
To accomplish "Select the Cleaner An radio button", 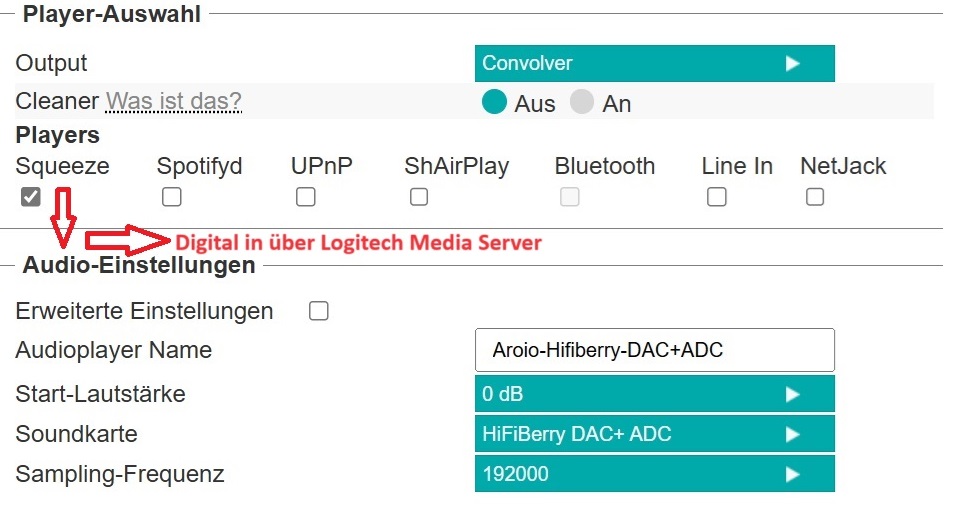I will [x=582, y=102].
